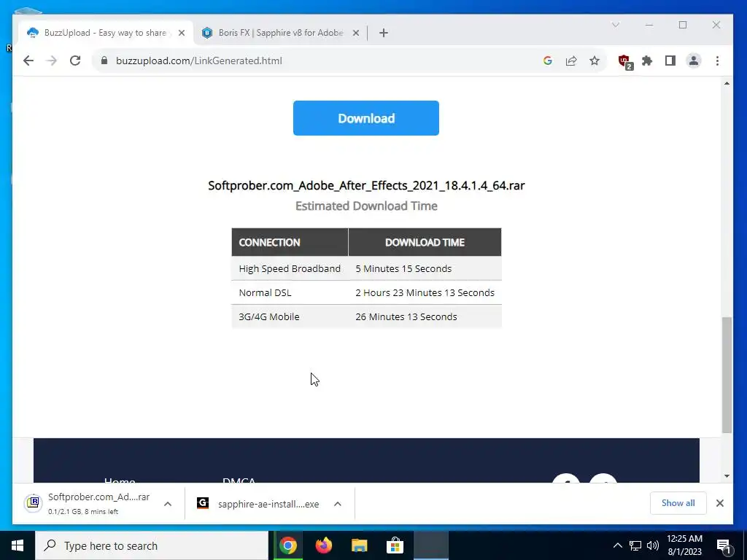This screenshot has height=560, width=747.
Task: Click the padlock site info icon
Action: pyautogui.click(x=104, y=61)
